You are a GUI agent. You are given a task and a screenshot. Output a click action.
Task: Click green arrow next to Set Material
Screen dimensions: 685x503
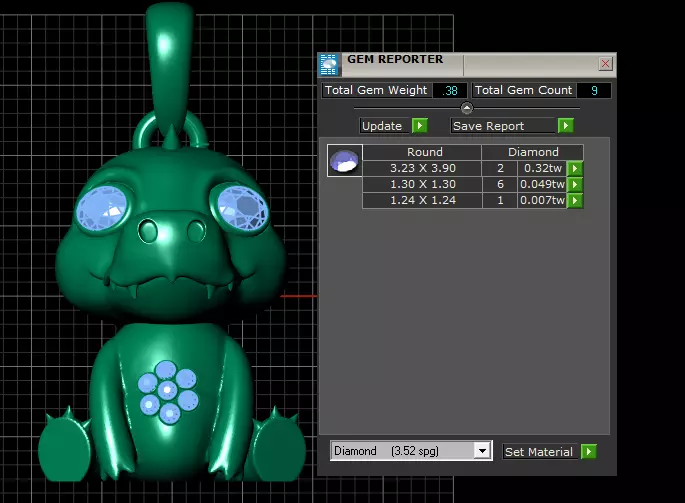click(589, 451)
